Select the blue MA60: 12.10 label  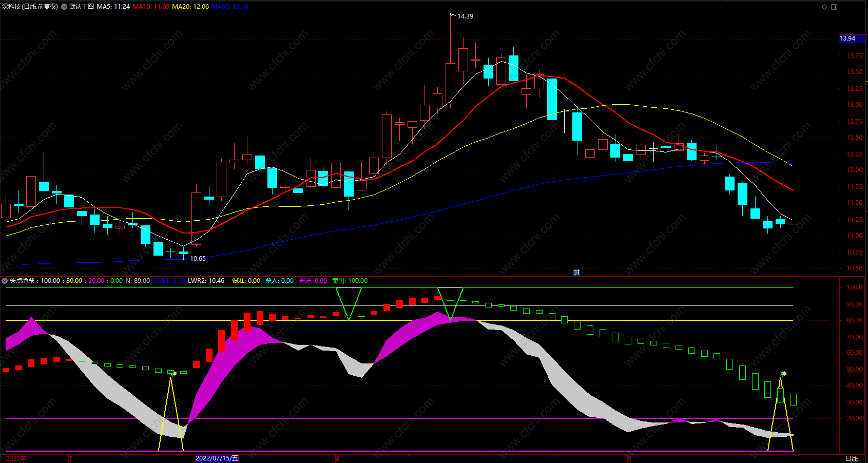tap(230, 7)
